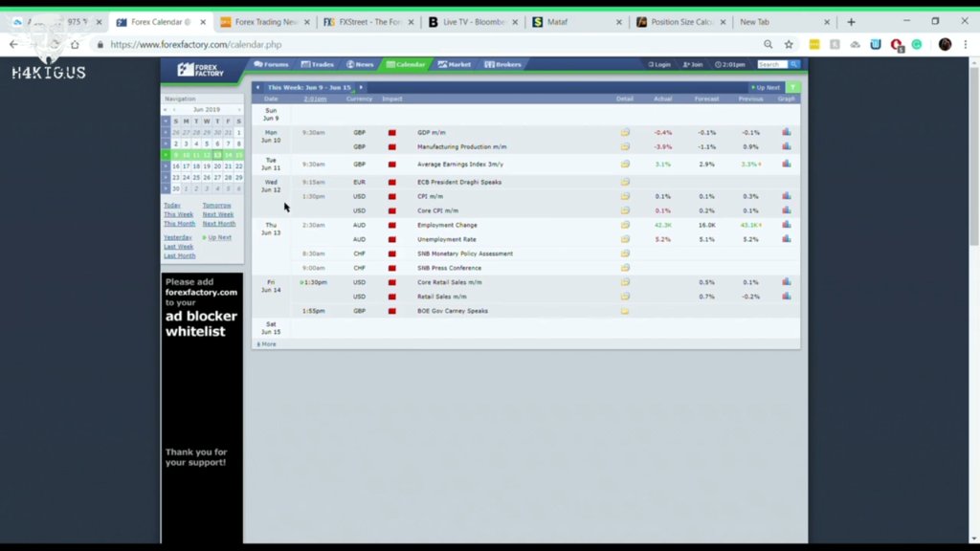The height and width of the screenshot is (551, 980).
Task: Open detail folder for Manufacturing Production m/m
Action: (625, 146)
